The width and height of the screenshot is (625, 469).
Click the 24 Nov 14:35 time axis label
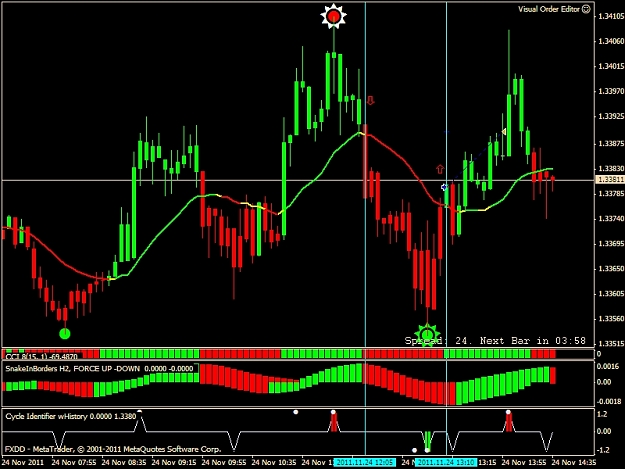pos(574,463)
